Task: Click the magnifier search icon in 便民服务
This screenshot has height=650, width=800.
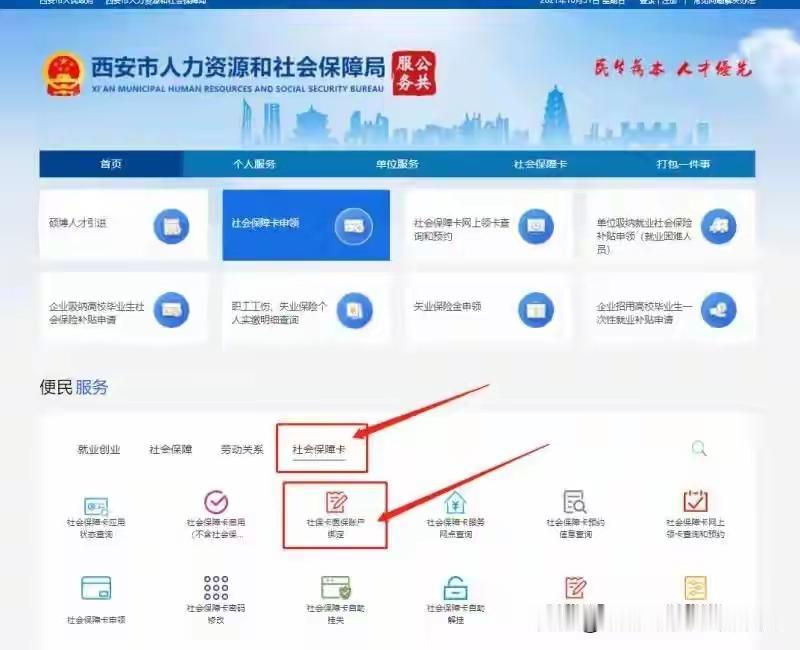Action: 699,448
